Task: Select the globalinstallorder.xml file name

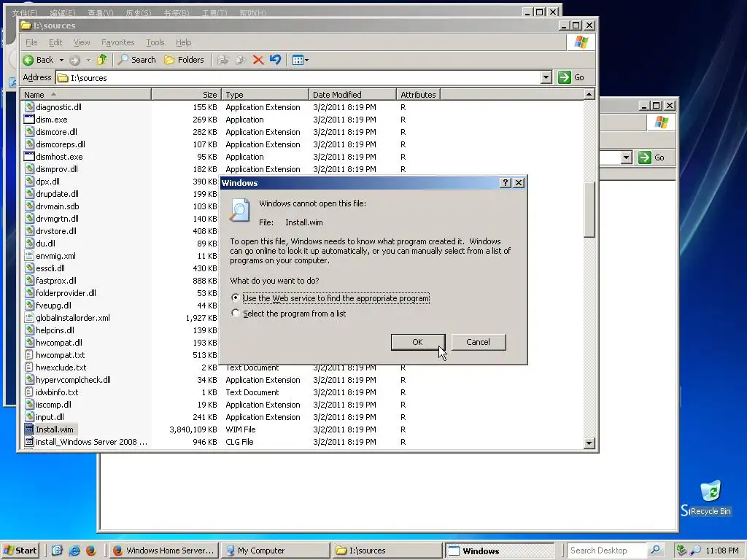Action: click(73, 318)
